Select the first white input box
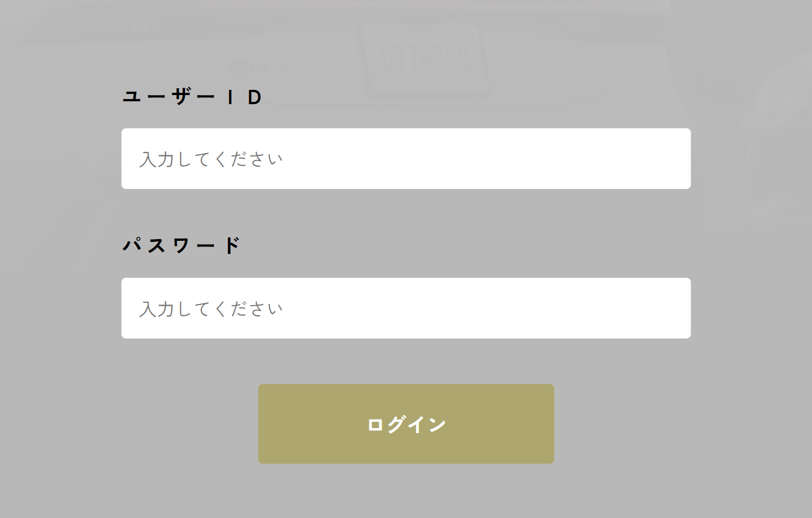This screenshot has height=518, width=812. (405, 159)
